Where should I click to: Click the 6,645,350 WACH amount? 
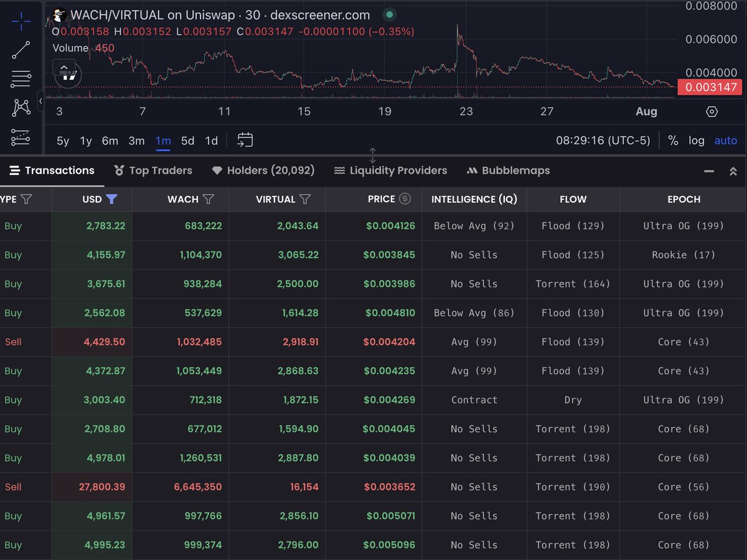pyautogui.click(x=199, y=487)
